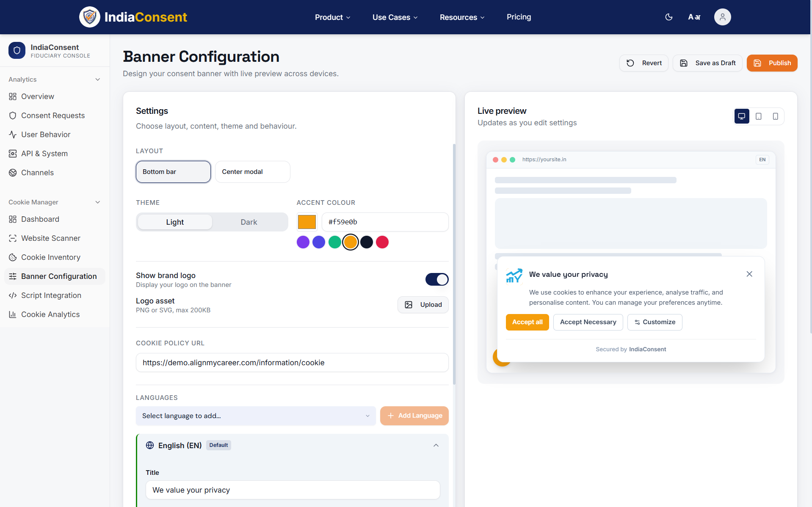Click the User Behavior activity icon
The width and height of the screenshot is (812, 507).
13,135
